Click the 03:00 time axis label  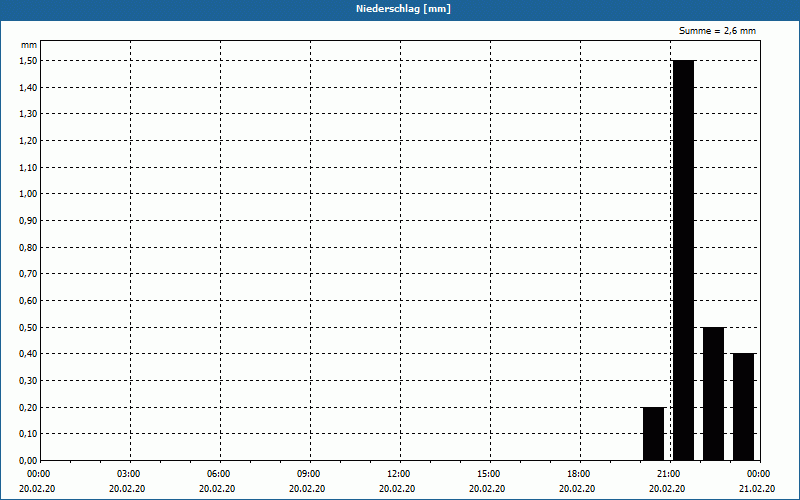click(x=130, y=474)
